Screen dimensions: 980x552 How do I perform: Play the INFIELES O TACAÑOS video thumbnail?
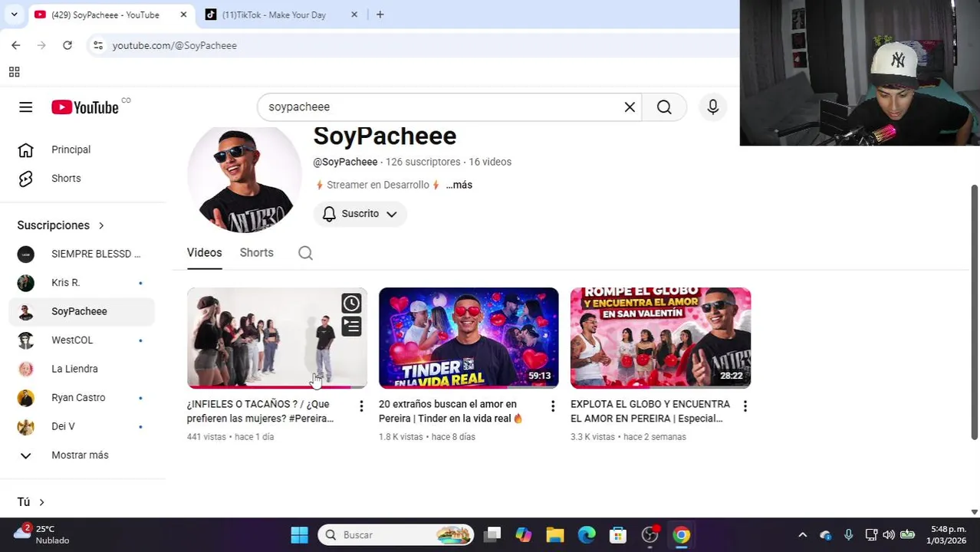pos(277,338)
